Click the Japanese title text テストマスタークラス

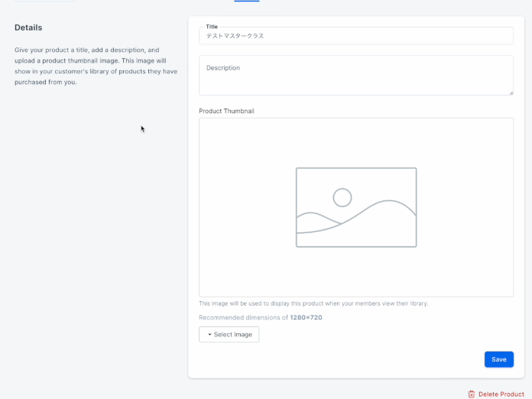pos(235,36)
